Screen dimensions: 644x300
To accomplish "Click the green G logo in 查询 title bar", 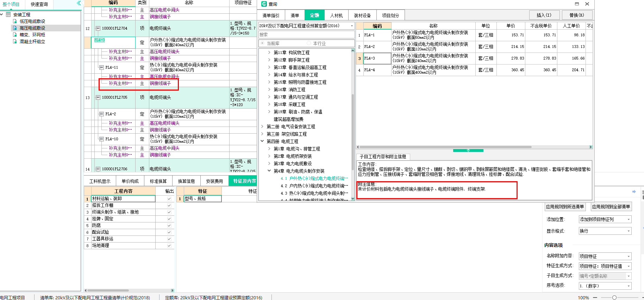I will coord(264,4).
